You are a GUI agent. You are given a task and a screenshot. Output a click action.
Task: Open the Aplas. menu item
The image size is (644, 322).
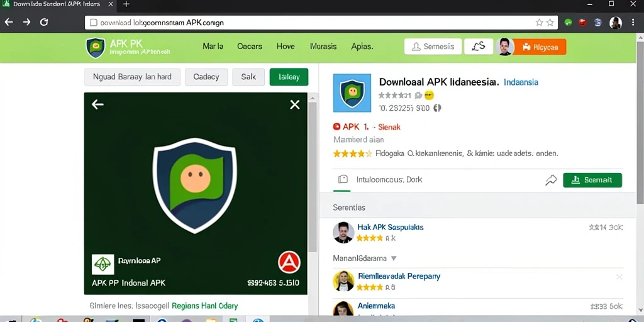click(362, 47)
